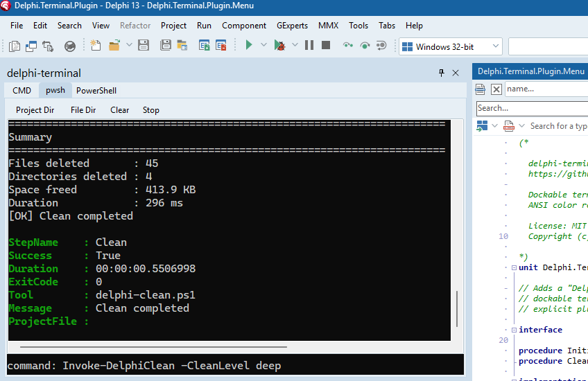The image size is (588, 381).
Task: Open the Component menu
Action: (x=244, y=26)
